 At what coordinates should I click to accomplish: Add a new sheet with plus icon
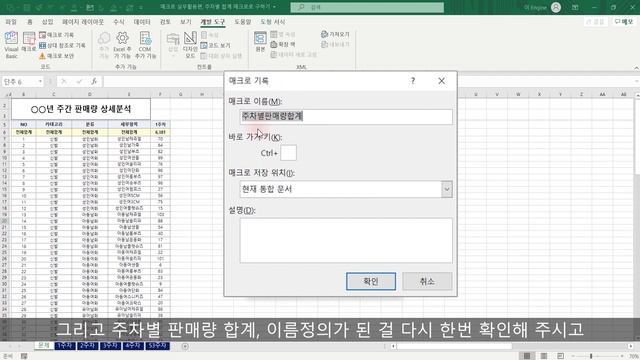point(185,347)
